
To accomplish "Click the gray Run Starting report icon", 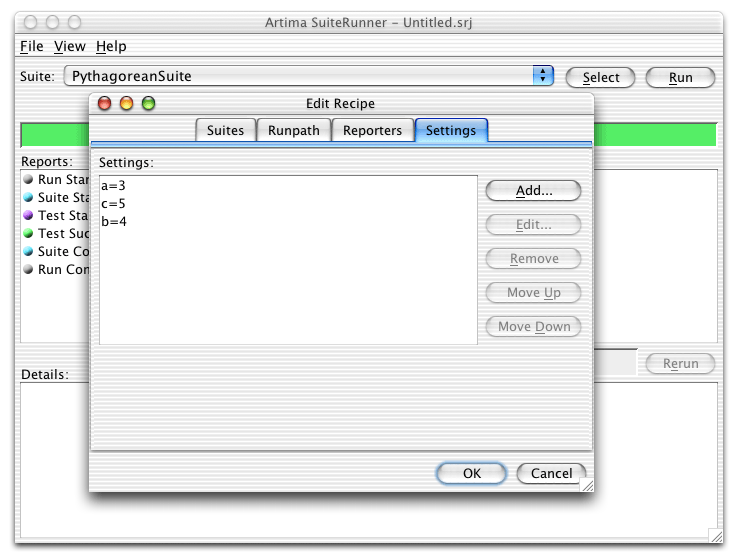I will click(x=28, y=179).
